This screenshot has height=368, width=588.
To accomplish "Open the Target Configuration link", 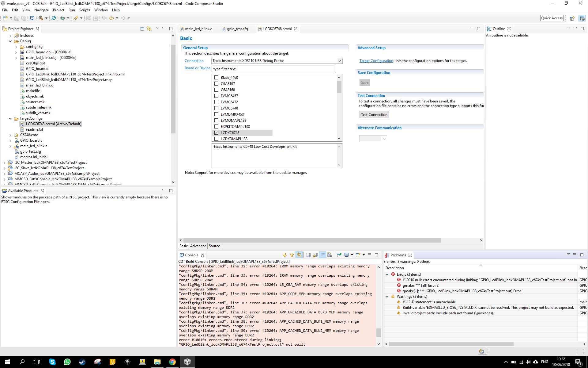I will (x=376, y=61).
